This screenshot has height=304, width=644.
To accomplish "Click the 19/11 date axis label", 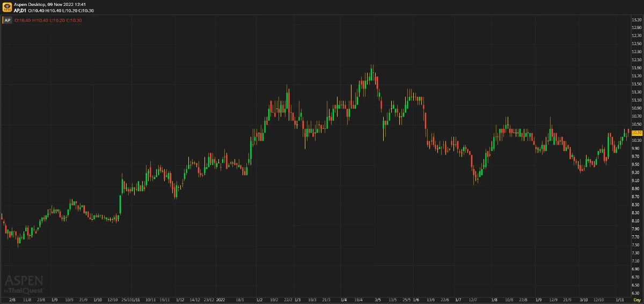I will click(x=165, y=300).
